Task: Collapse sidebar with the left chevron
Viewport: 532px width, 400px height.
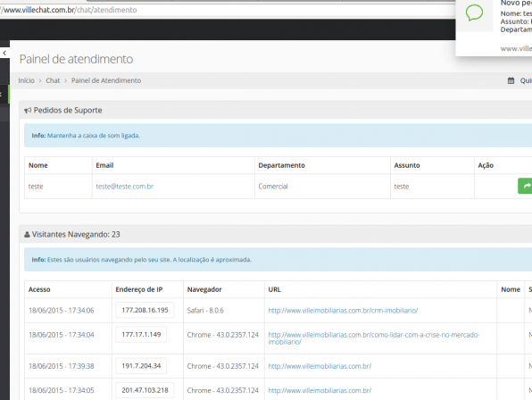Action: tap(4, 53)
